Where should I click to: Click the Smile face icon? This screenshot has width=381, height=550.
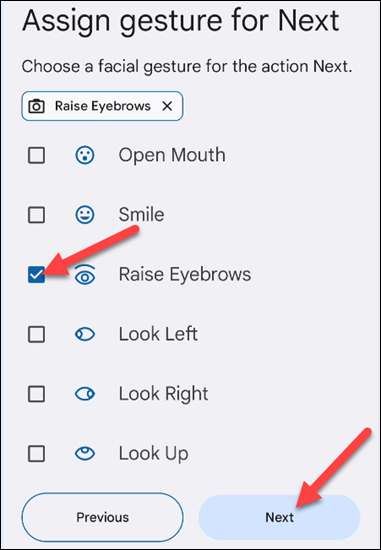[85, 215]
